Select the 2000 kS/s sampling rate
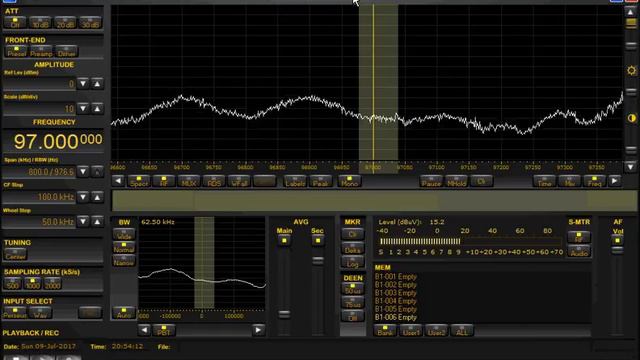Screen dimensions: 640x360 click(x=52, y=283)
